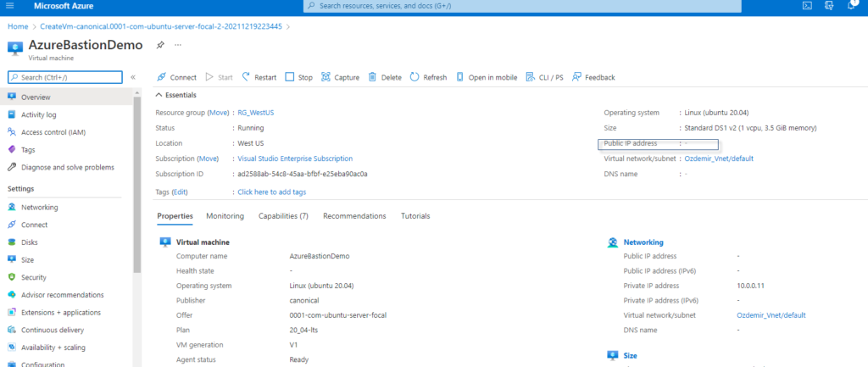Open the notifications bell
The height and width of the screenshot is (367, 868).
pos(851,6)
